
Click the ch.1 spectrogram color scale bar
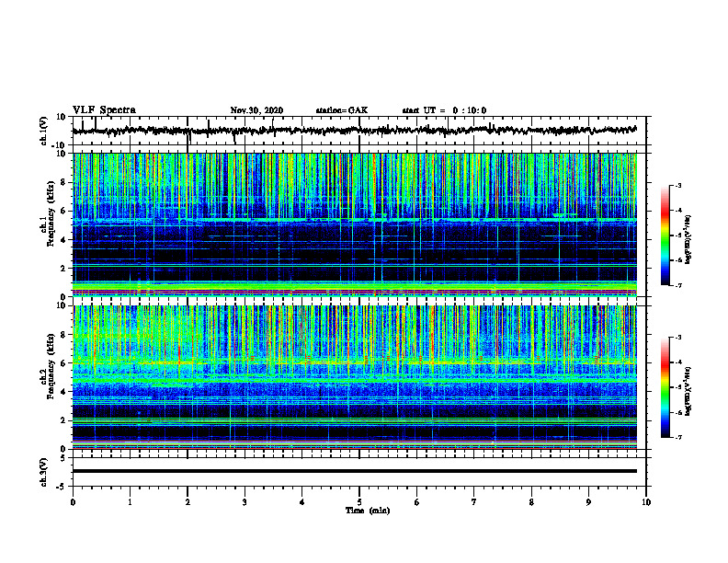click(x=665, y=236)
